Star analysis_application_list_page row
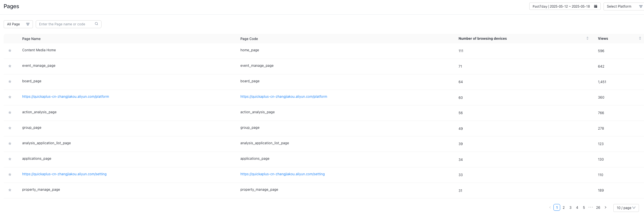Screen dimensions: 644x213 pos(10,143)
